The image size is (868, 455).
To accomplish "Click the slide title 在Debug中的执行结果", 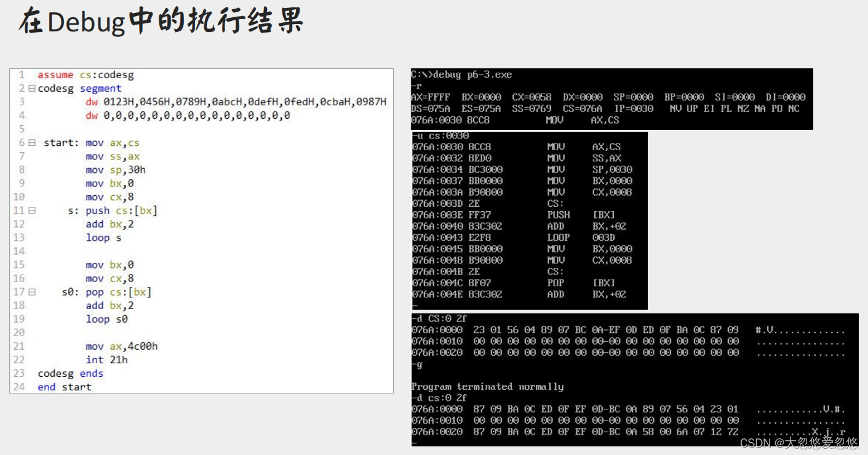I will coord(161,22).
